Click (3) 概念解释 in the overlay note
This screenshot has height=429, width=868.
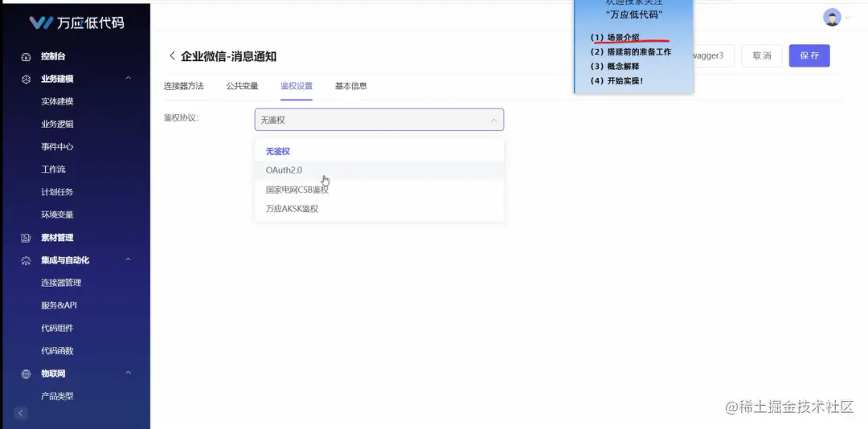(615, 66)
